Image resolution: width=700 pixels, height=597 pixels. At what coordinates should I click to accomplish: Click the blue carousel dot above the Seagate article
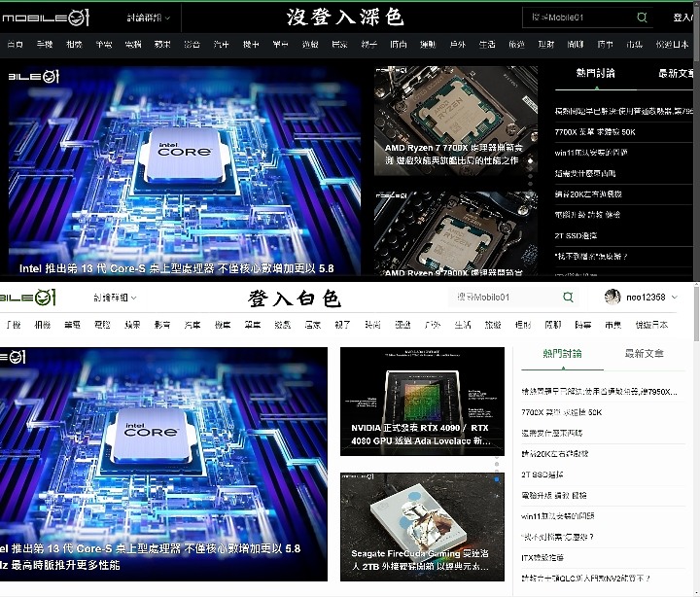tap(497, 479)
